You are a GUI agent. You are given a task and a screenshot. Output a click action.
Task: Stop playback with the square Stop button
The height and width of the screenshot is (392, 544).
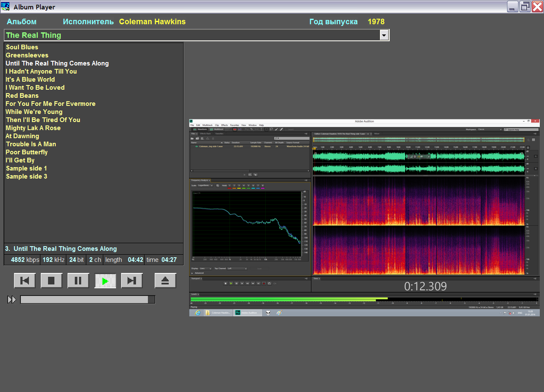coord(51,281)
